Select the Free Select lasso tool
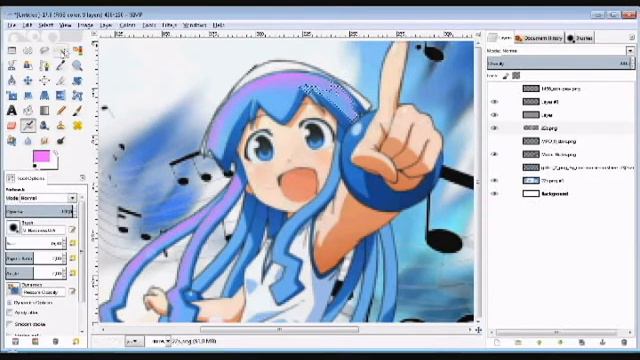The image size is (640, 360). (44, 51)
